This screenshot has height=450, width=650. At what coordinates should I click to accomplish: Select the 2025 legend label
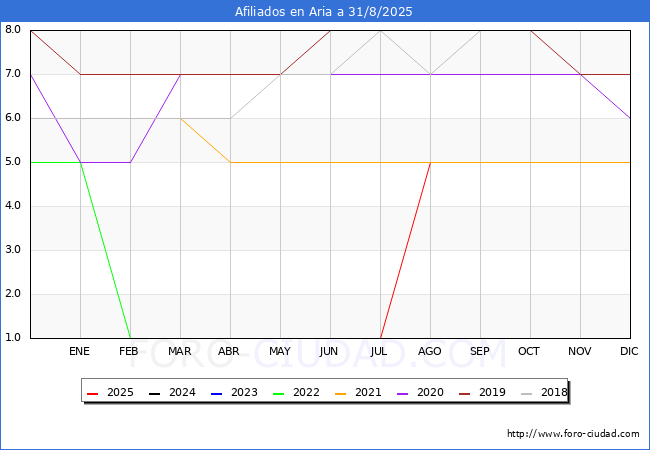(120, 392)
